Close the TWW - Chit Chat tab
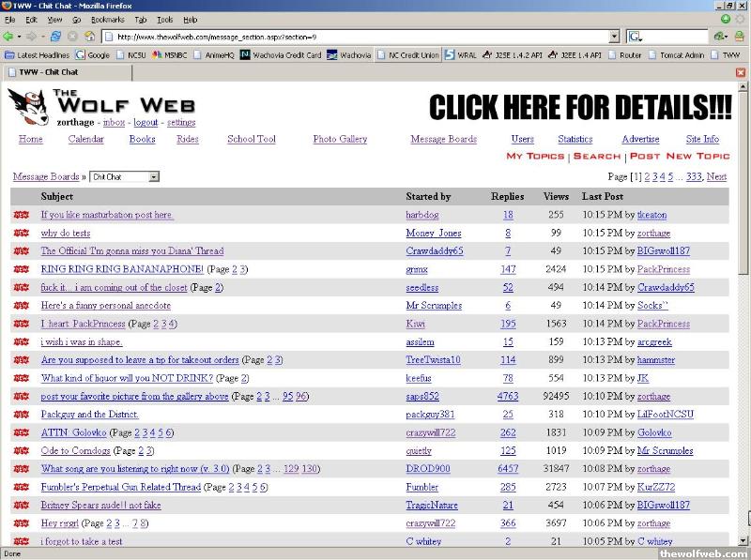 pyautogui.click(x=741, y=72)
